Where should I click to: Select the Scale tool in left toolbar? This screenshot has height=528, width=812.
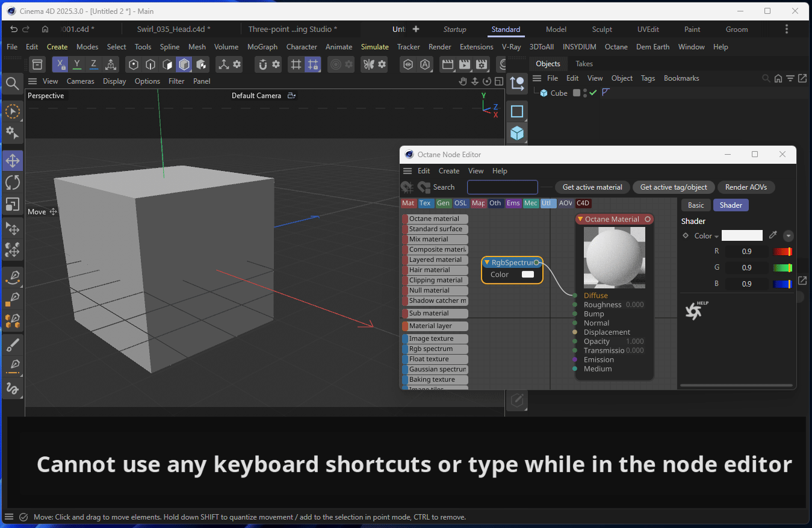click(x=13, y=205)
